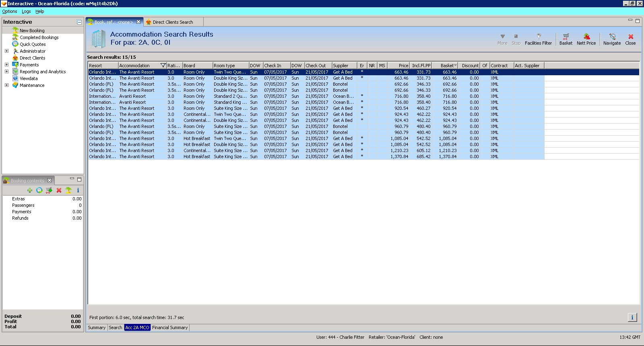
Task: Select Avanti Resort Standard 2 Queen row
Action: pos(316,96)
